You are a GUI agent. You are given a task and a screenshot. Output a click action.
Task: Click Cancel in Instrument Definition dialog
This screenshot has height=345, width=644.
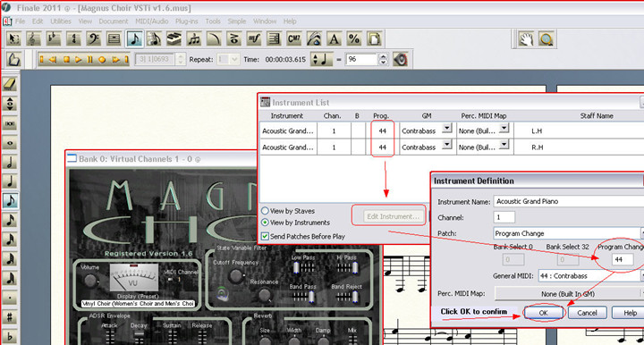pos(587,313)
